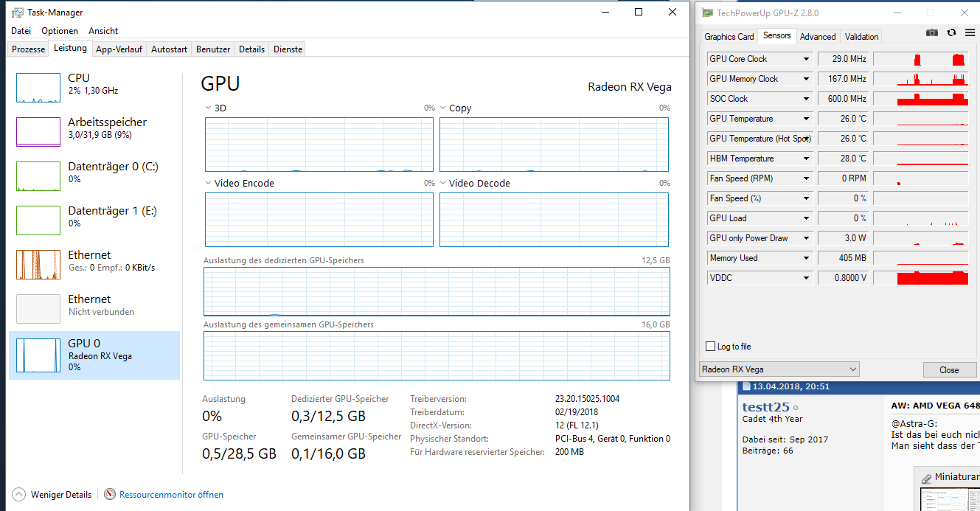
Task: Click the Weniger Details button
Action: coord(52,494)
